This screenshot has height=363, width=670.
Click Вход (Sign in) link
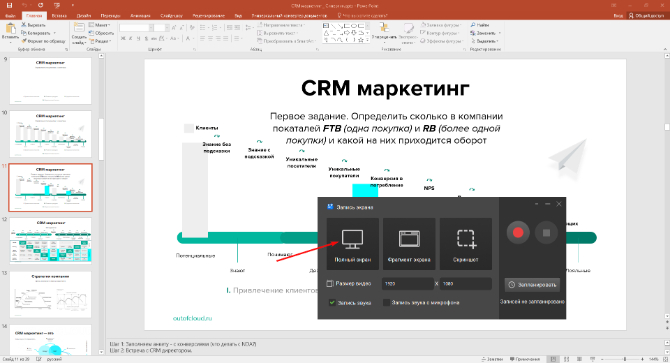point(618,15)
